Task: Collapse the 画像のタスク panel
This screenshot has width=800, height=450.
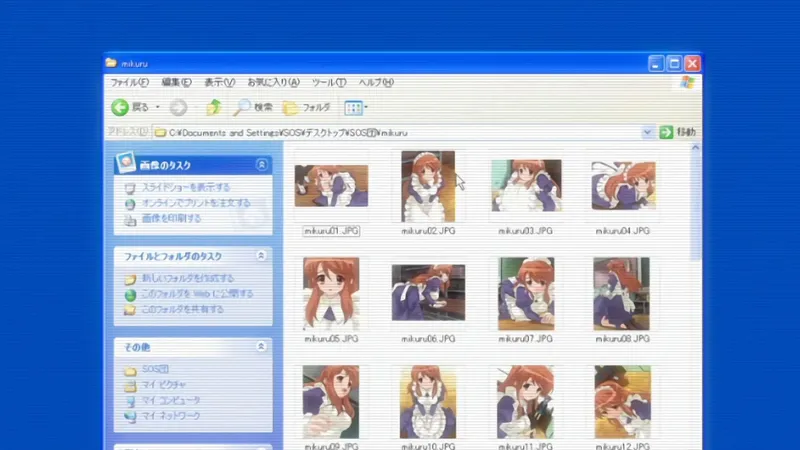Action: pyautogui.click(x=261, y=165)
